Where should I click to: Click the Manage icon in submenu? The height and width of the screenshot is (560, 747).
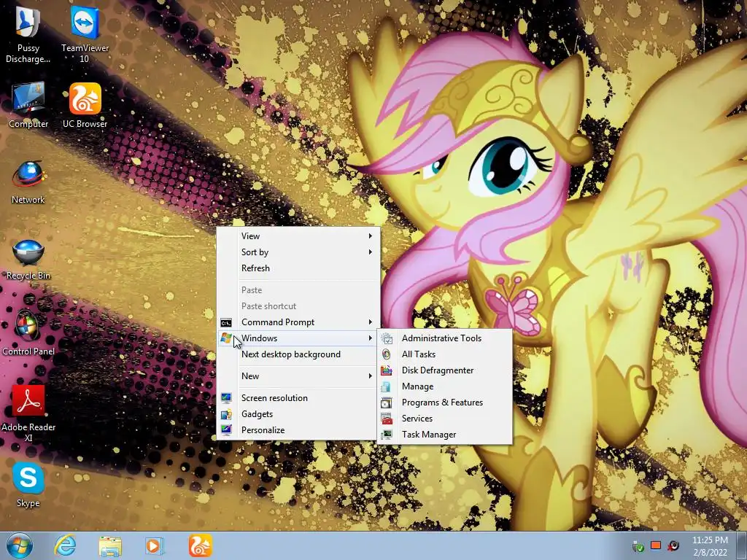tap(387, 386)
